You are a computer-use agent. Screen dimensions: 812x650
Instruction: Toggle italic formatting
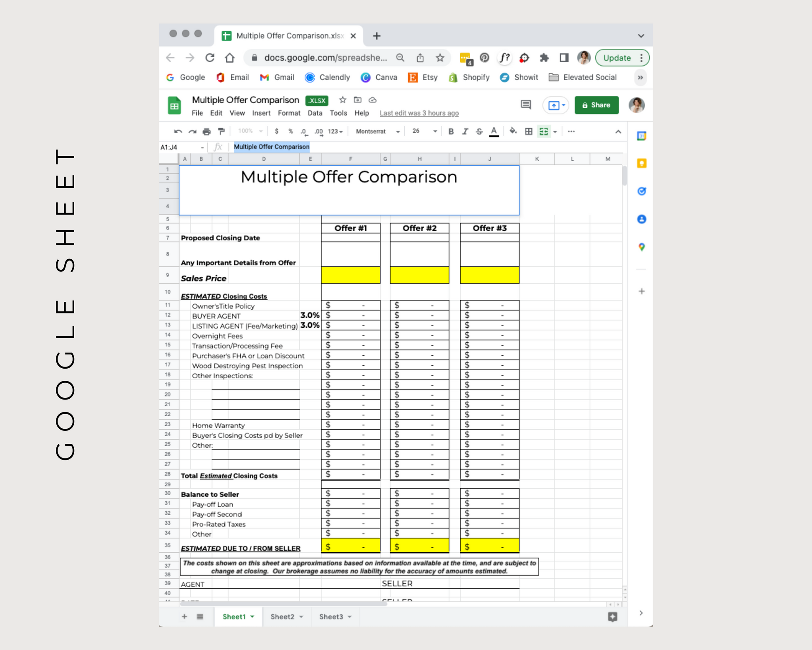tap(465, 132)
